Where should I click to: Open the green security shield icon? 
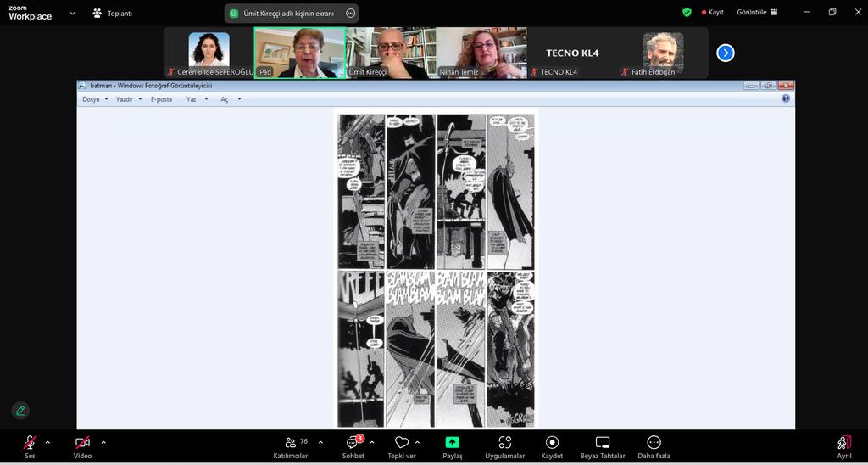[x=687, y=12]
